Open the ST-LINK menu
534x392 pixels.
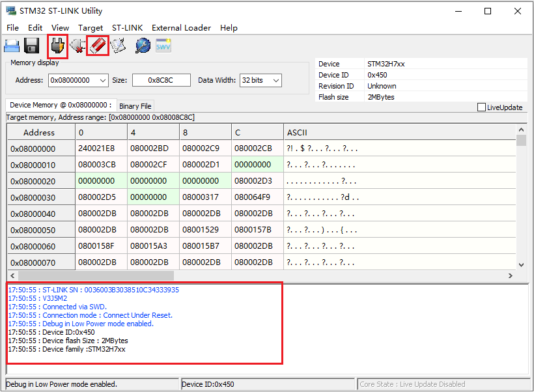[x=127, y=28]
